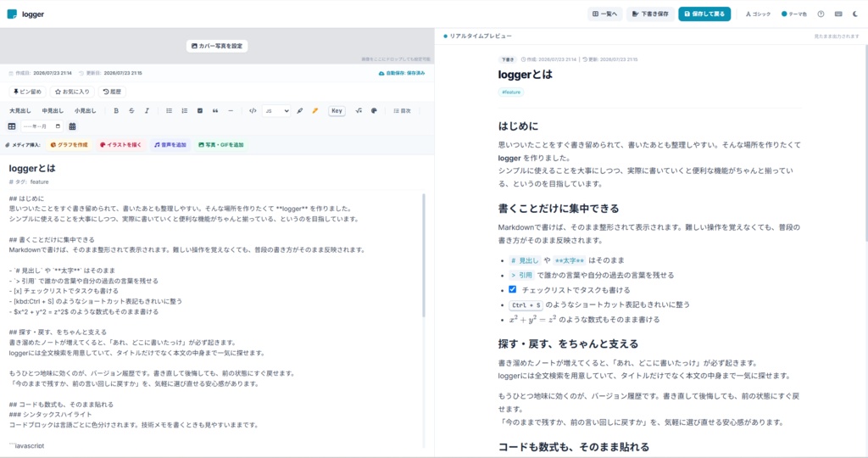Click 保存して戻る to save and return
Screen dimensions: 868x458
pos(704,14)
